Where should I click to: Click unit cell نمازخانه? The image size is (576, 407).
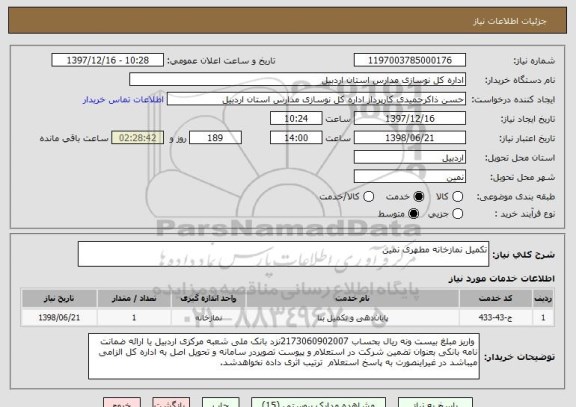point(208,317)
